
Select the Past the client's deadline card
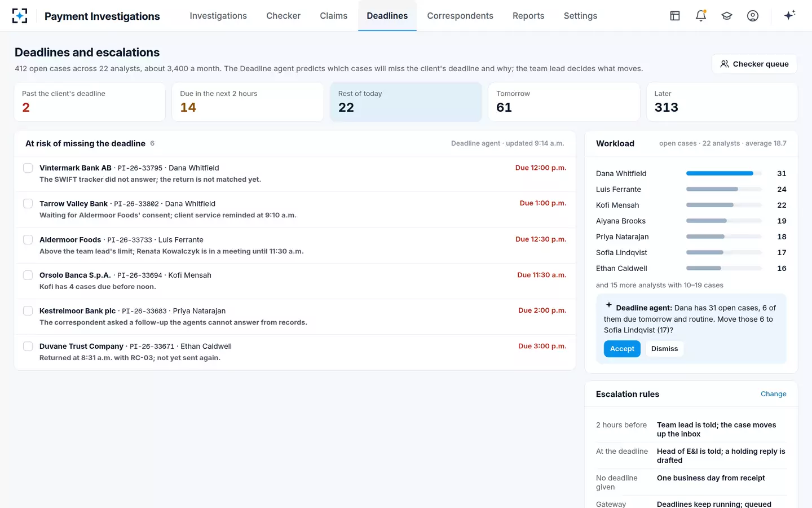90,102
